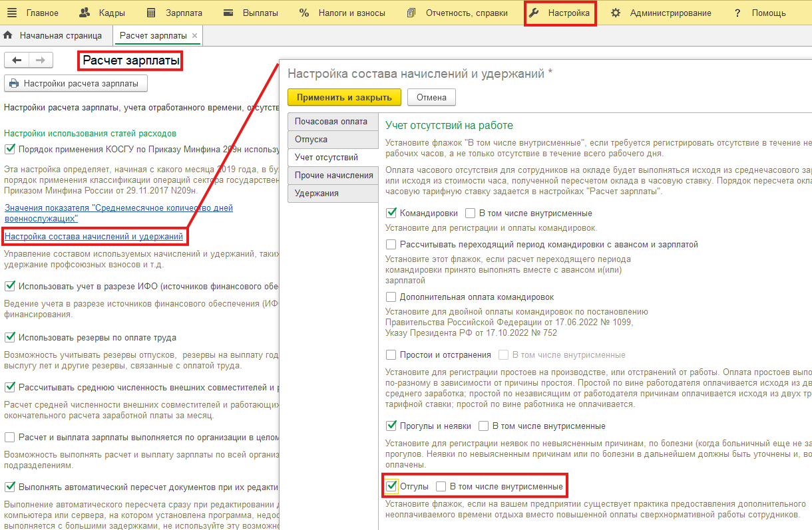Open Настройки использования статей расходов link
The width and height of the screenshot is (812, 530).
pos(91,134)
